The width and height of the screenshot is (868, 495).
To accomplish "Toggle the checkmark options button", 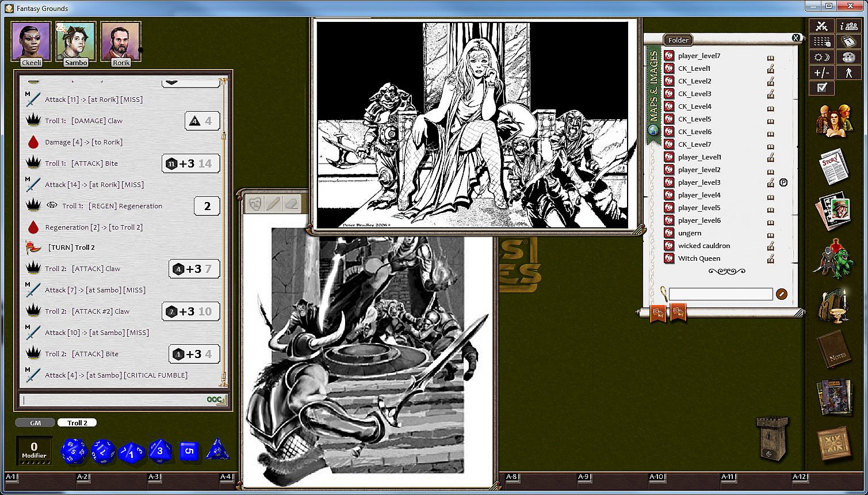I will click(x=821, y=87).
